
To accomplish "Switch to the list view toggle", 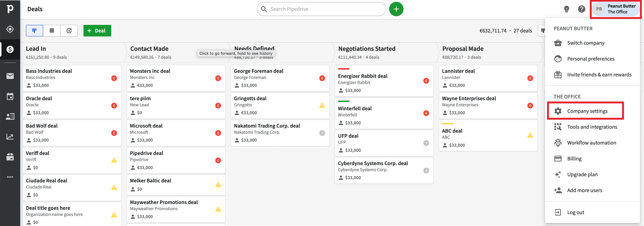I will tap(52, 30).
